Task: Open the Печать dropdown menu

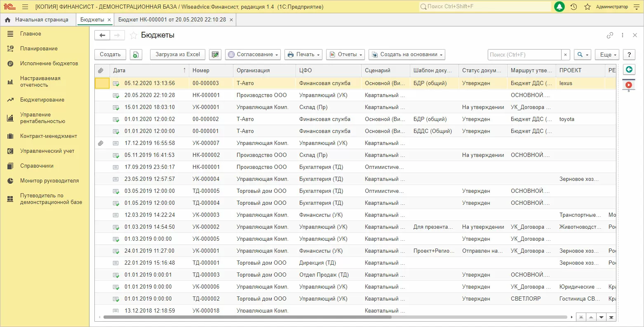Action: (303, 54)
